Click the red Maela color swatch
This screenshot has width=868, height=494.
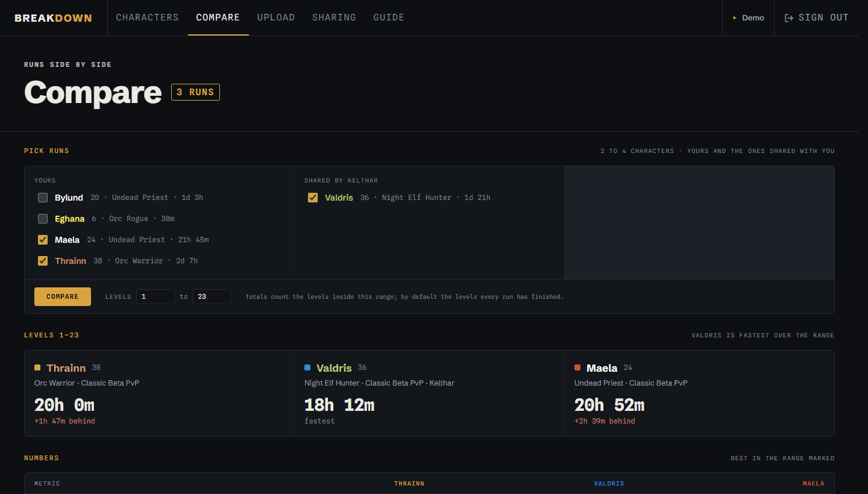[x=577, y=367]
